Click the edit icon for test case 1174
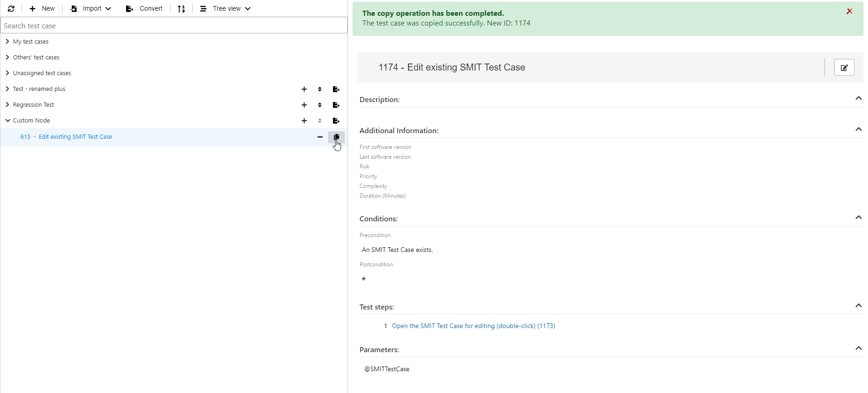The width and height of the screenshot is (868, 393). pyautogui.click(x=844, y=68)
